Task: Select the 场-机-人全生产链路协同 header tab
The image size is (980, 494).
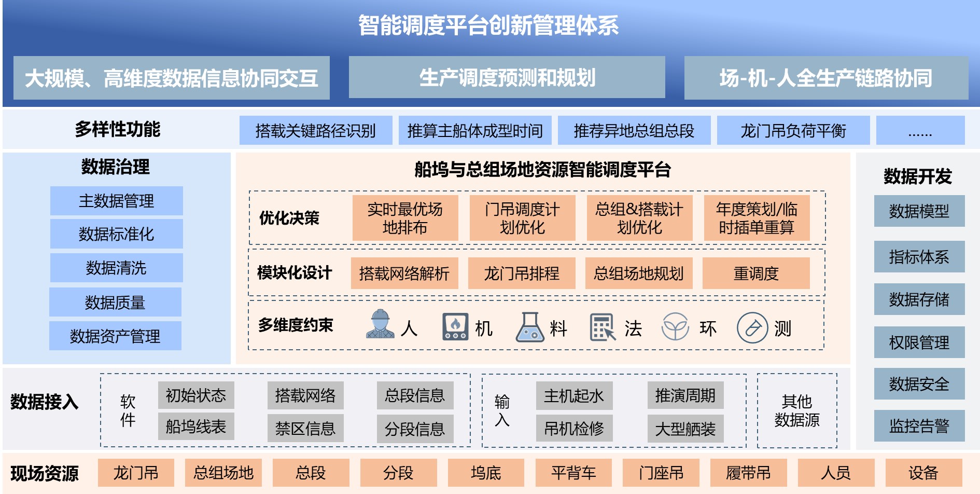Action: tap(825, 78)
